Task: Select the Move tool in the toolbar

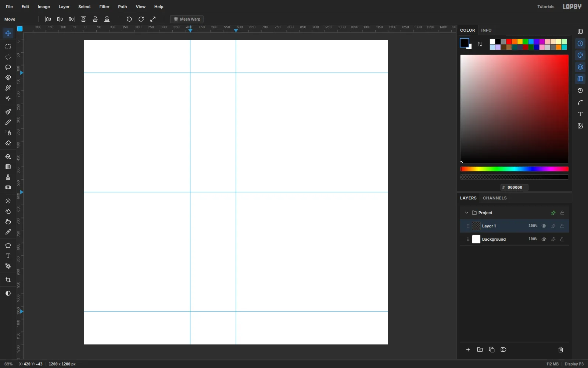Action: coord(8,33)
